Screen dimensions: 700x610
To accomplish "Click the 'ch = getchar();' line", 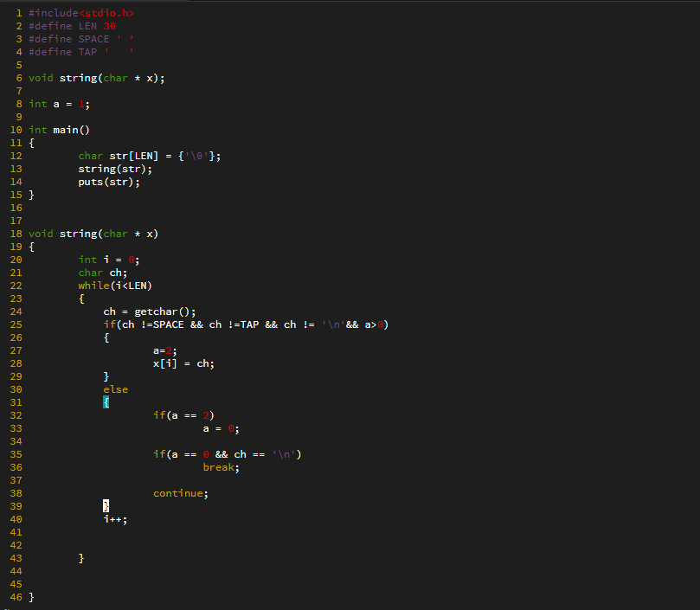I will 150,311.
